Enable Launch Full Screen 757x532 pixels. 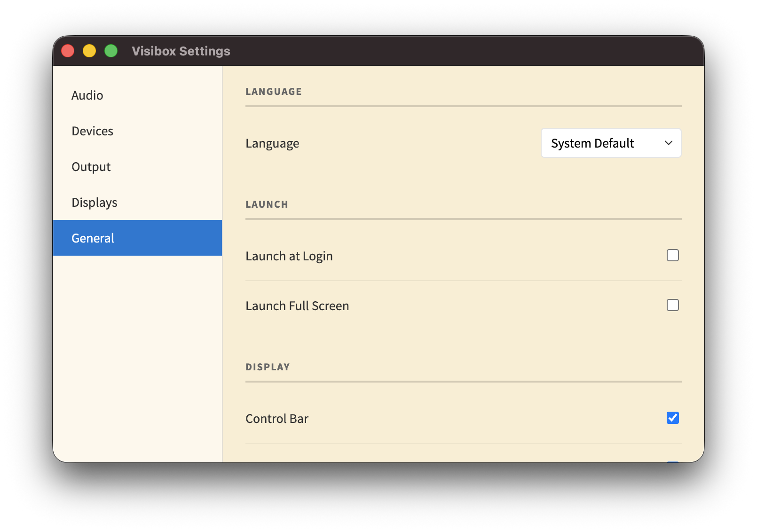[673, 305]
